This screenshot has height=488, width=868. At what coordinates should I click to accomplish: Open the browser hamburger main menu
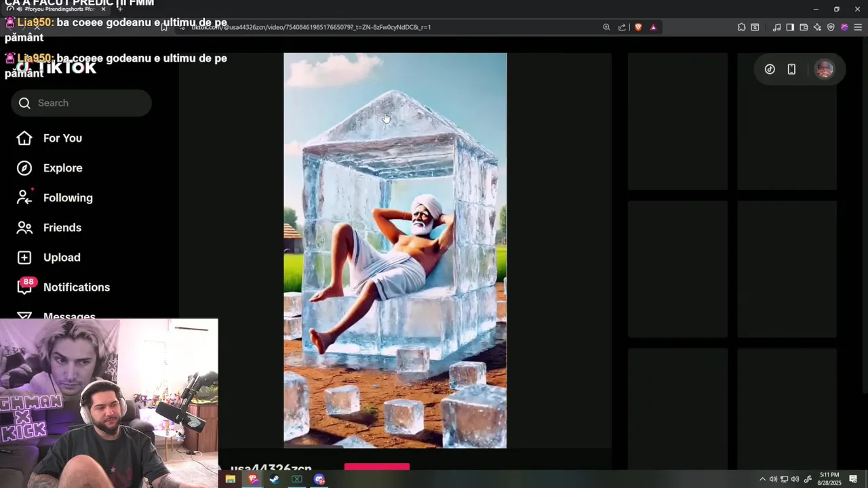[x=858, y=27]
